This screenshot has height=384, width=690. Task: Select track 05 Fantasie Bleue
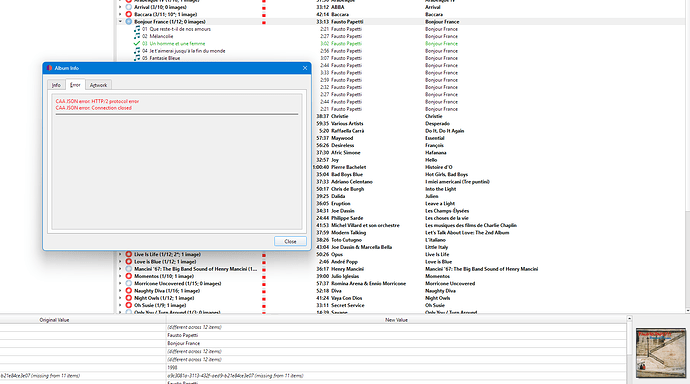[161, 58]
